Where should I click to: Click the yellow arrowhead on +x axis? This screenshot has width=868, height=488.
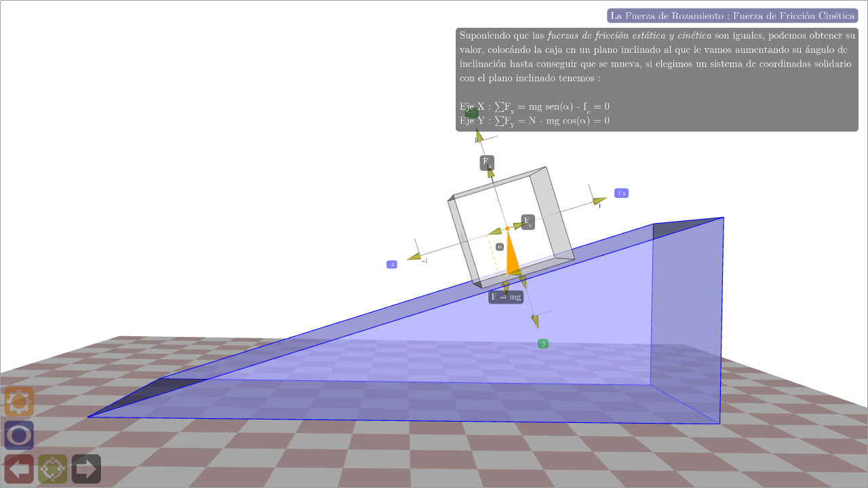[x=599, y=201]
